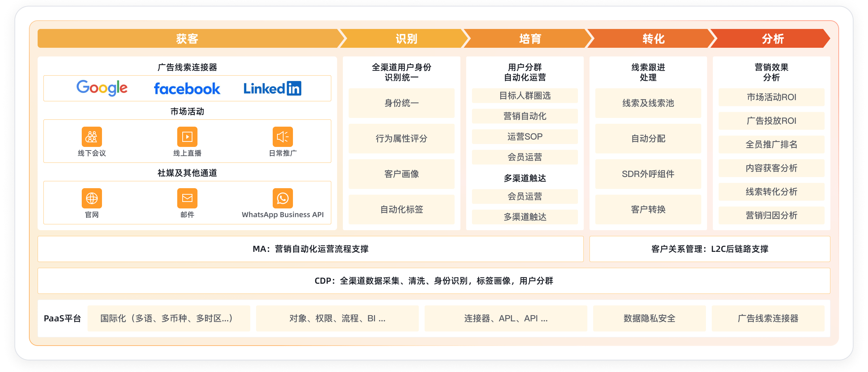Click the CDP 全渠道数据采集 bar
The image size is (868, 372).
434,281
